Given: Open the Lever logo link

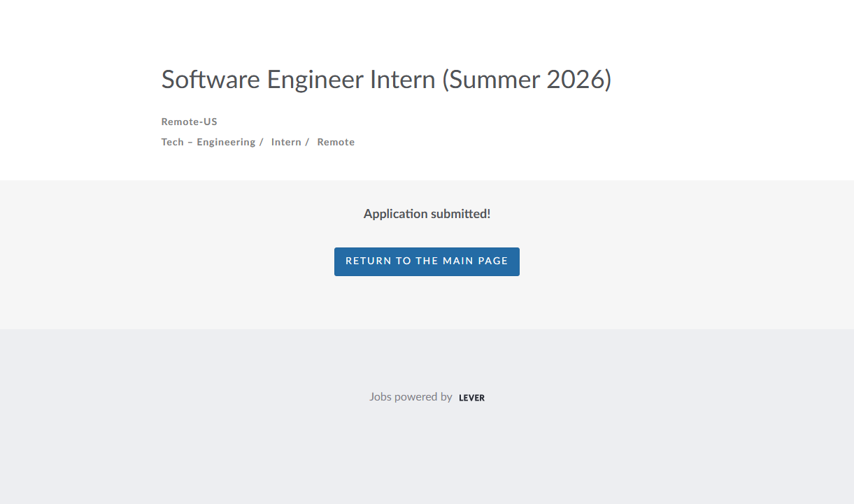Looking at the screenshot, I should [471, 398].
